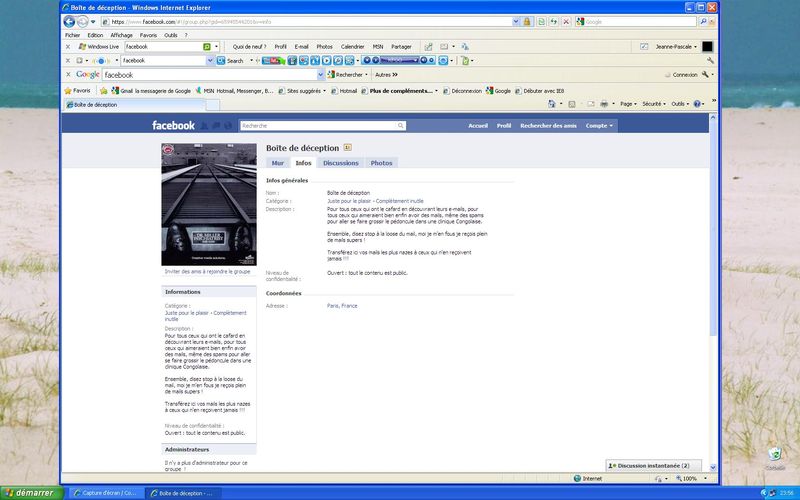The image size is (800, 500).
Task: Click the Facebook friend requests icon
Action: click(204, 126)
